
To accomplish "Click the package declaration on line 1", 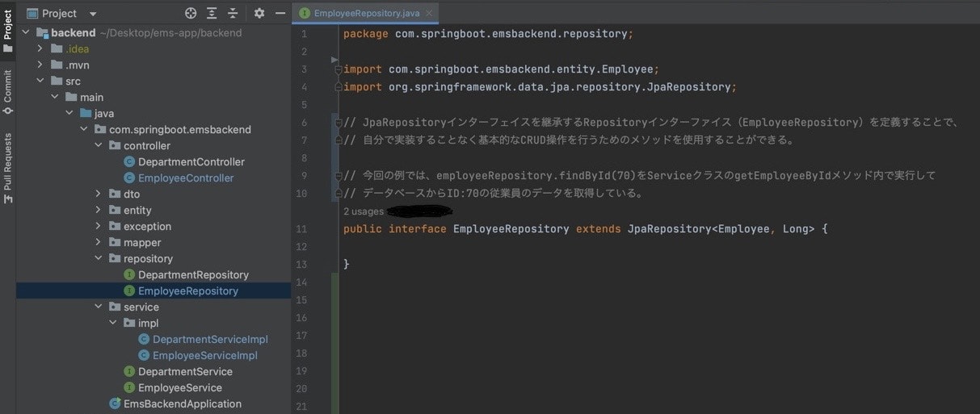I will 489,34.
